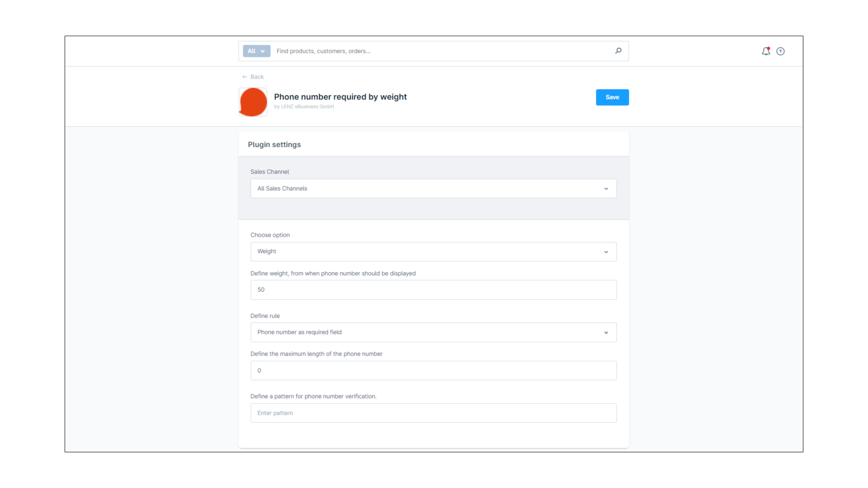Select All Sales Channels menu option
The height and width of the screenshot is (488, 868).
tap(434, 188)
